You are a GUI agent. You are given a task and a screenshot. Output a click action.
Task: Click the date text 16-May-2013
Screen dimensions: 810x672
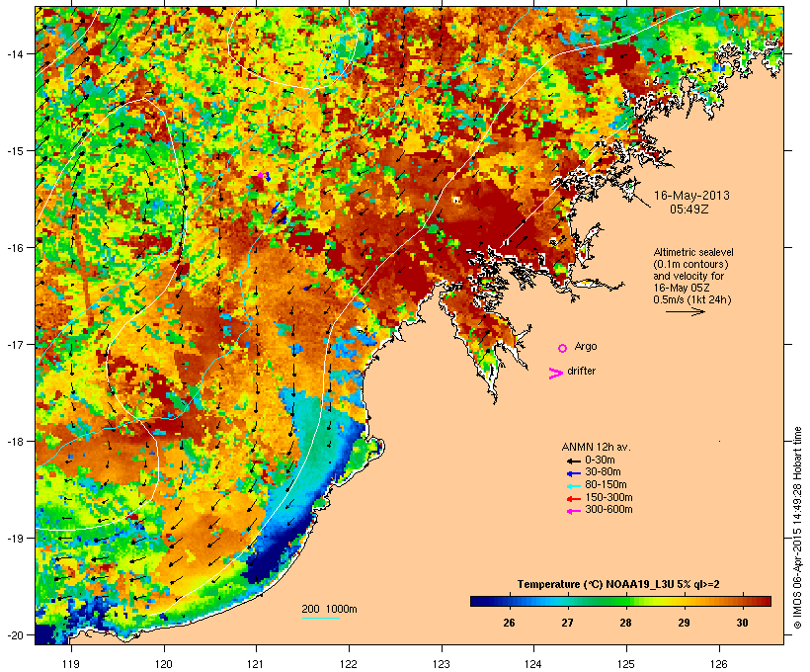(691, 196)
